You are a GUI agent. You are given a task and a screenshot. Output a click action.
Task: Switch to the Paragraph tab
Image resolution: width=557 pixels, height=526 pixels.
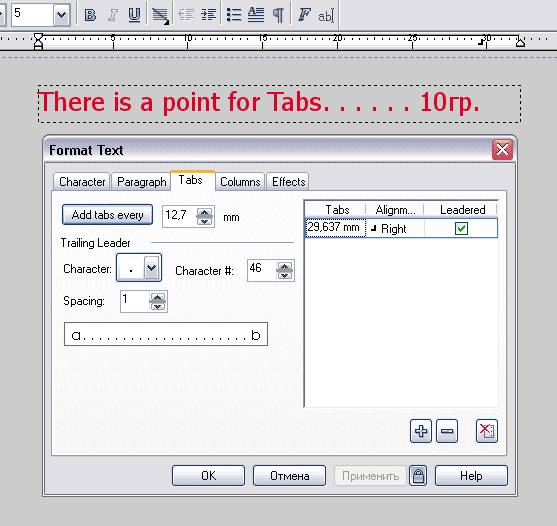141,182
